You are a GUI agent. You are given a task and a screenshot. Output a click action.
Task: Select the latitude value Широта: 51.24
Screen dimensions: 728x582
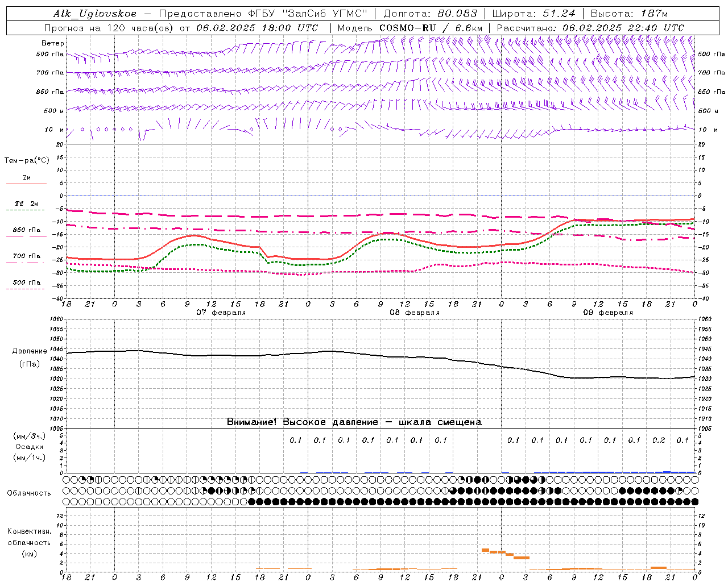click(533, 14)
